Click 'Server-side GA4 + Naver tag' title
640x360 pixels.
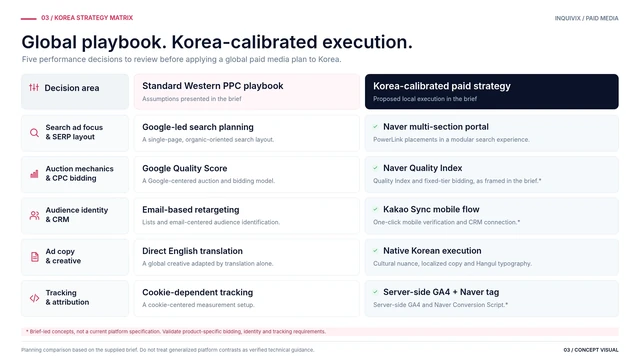pos(441,292)
